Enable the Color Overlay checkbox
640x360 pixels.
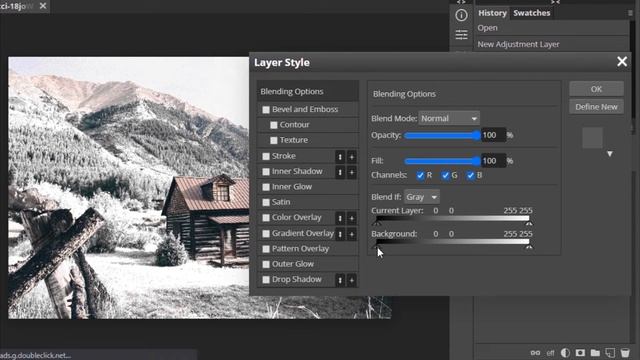point(266,218)
